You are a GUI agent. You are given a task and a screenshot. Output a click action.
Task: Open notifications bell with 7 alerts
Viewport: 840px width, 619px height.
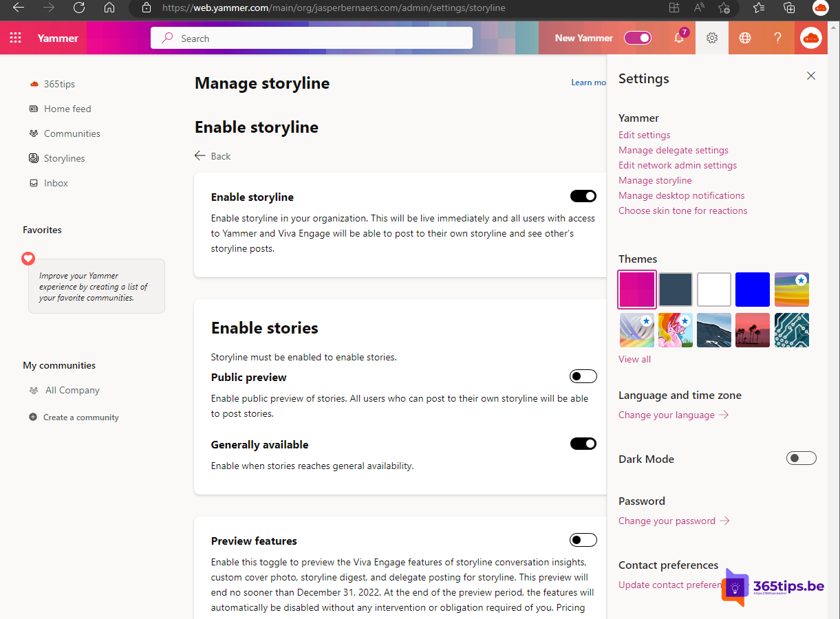(679, 38)
